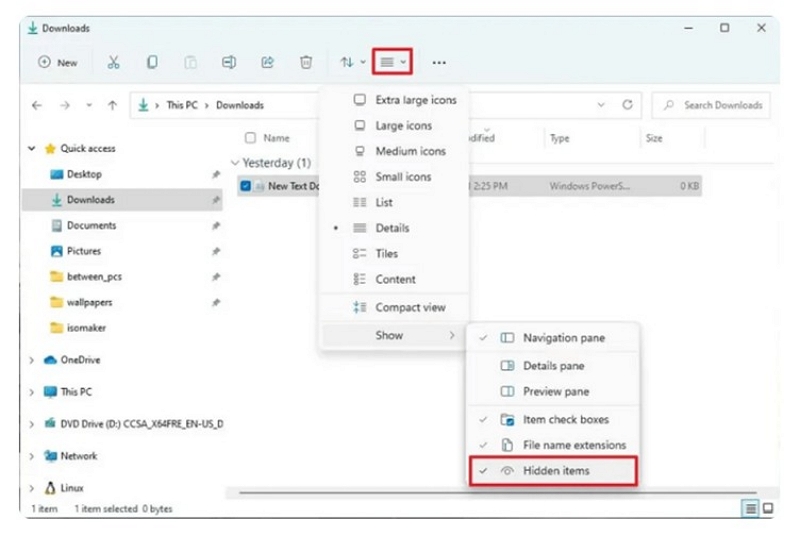Screen dimensions: 800x536
Task: Expand the OneDrive node
Action: 32,360
